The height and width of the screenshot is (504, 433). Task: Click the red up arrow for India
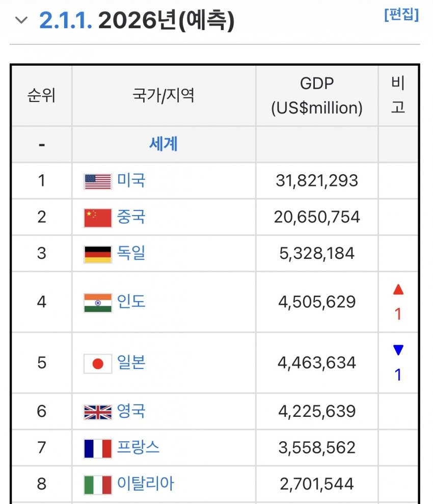pos(398,290)
